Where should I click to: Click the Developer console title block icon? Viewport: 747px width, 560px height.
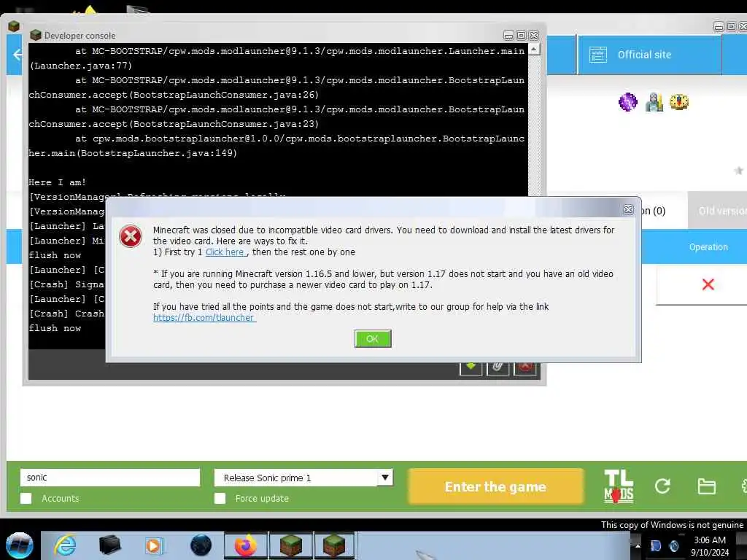point(35,35)
